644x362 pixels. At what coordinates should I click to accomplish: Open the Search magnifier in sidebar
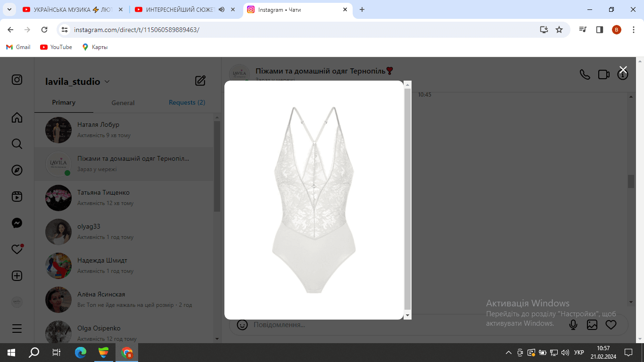[x=17, y=144]
